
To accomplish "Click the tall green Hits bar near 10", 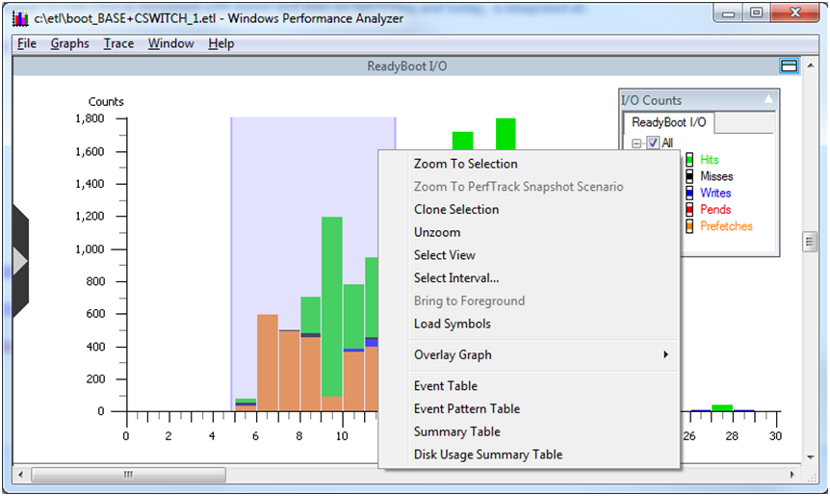I will coord(332,306).
